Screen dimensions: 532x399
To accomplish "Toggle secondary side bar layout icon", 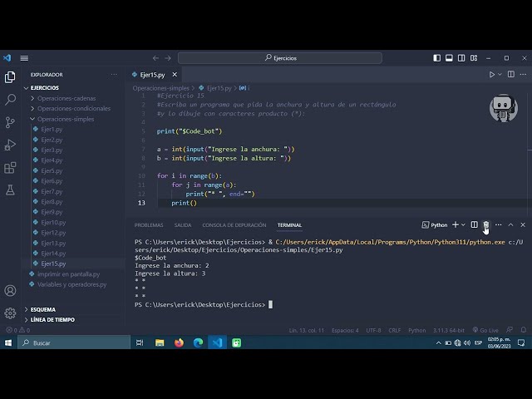I will pos(461,58).
